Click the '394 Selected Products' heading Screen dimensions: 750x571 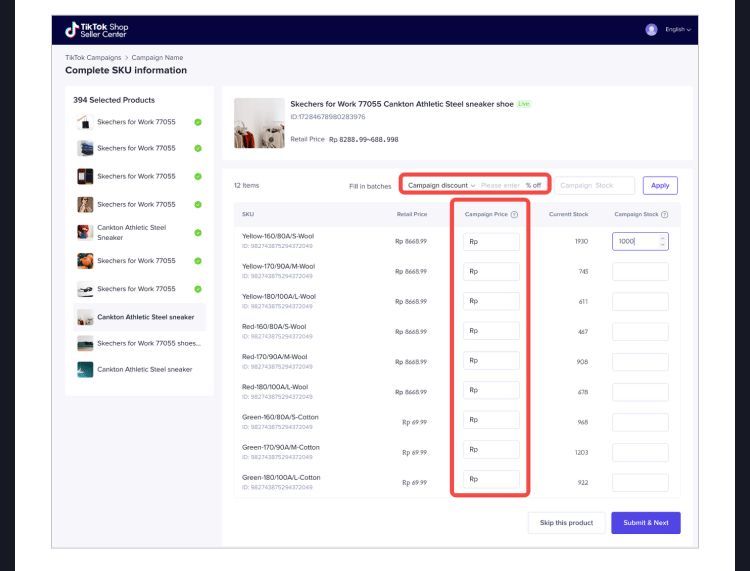(x=114, y=100)
